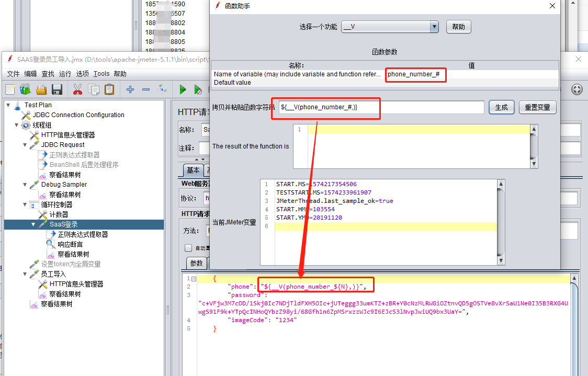The width and height of the screenshot is (588, 376).
Task: Click the plus Expand All icon
Action: pos(130,89)
